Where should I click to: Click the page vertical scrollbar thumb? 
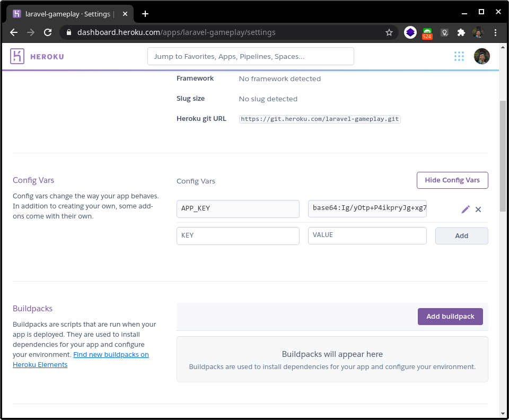(503, 156)
